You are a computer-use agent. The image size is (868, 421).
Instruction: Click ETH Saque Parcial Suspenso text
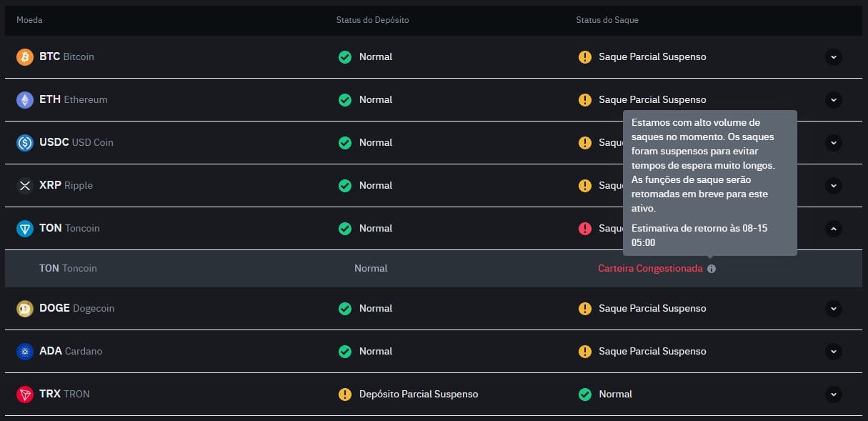coord(652,99)
